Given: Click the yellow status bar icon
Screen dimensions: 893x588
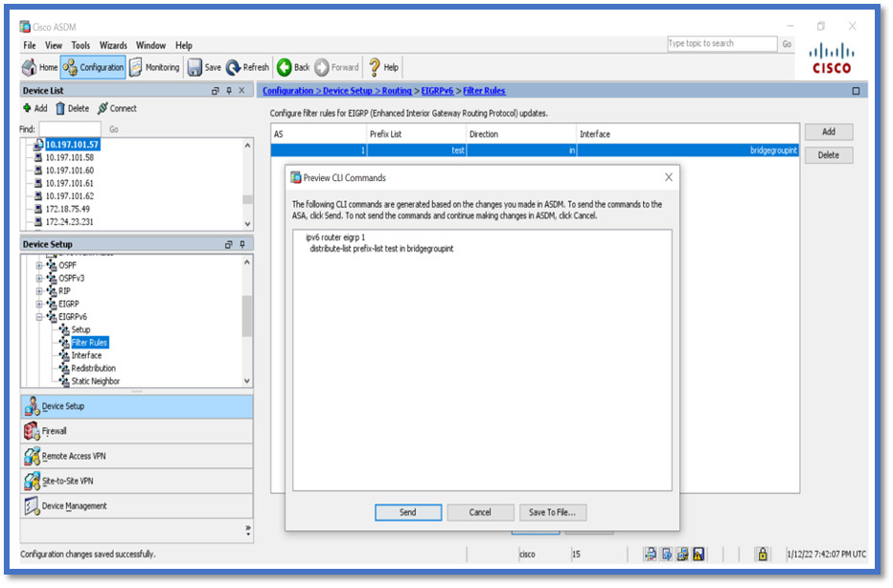Looking at the screenshot, I should pyautogui.click(x=698, y=554).
